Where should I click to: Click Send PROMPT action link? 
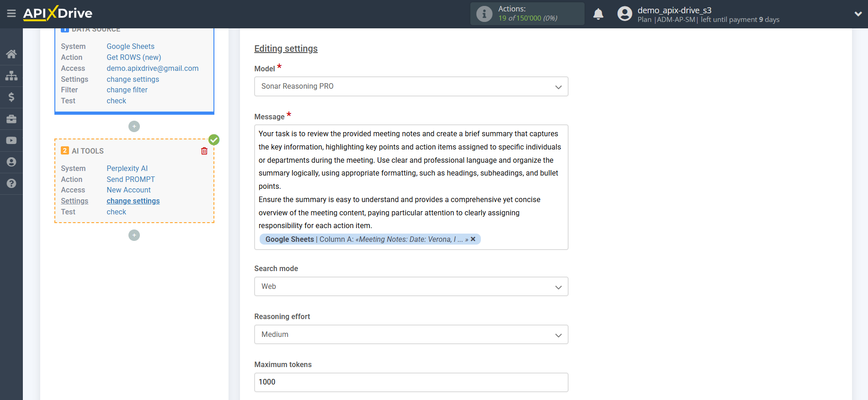pyautogui.click(x=131, y=179)
